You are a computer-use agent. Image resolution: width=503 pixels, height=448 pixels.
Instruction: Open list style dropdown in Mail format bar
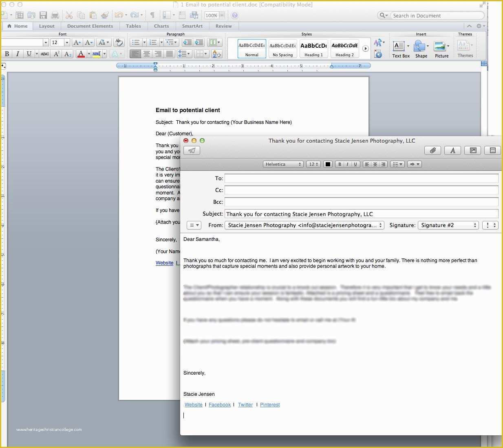397,164
